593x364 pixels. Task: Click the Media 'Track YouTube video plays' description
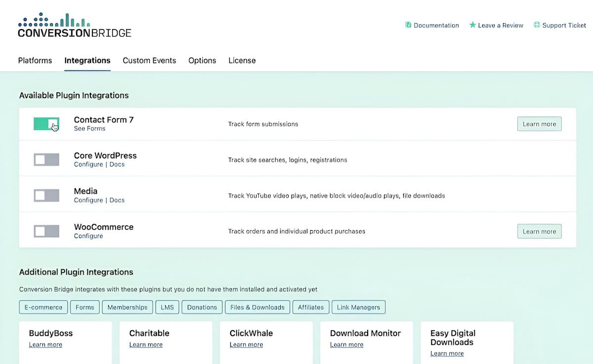(x=337, y=196)
